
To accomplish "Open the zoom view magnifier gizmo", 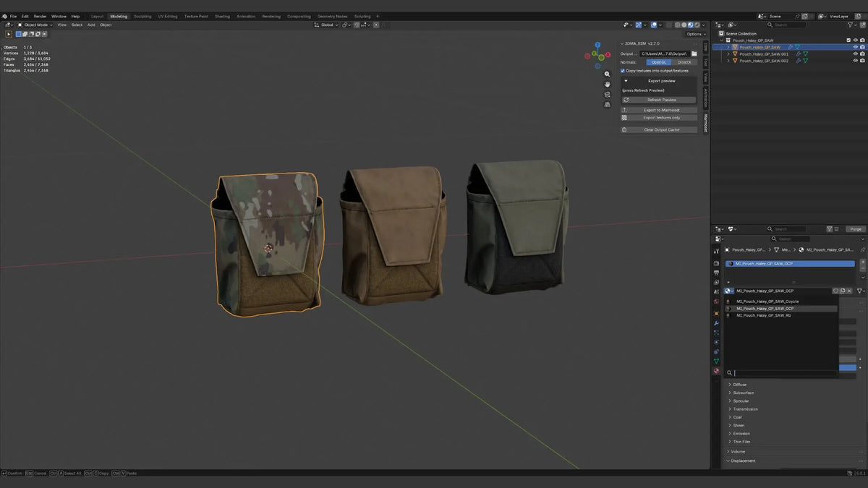I will [607, 74].
